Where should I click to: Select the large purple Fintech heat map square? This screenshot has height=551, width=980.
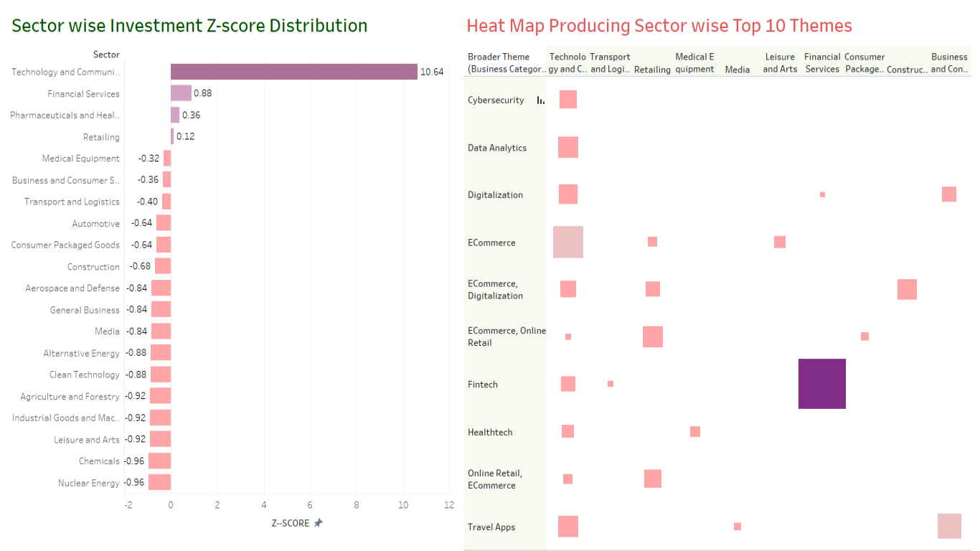point(821,384)
